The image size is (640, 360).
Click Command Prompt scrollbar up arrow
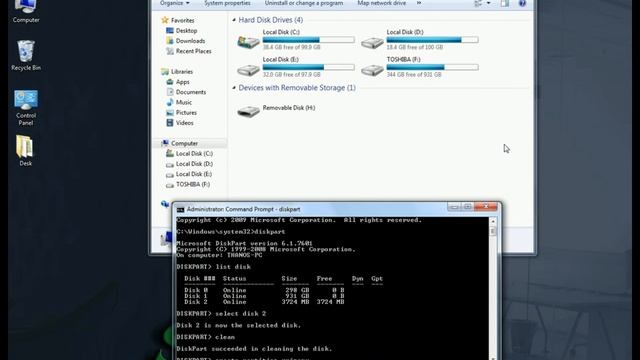pos(493,221)
